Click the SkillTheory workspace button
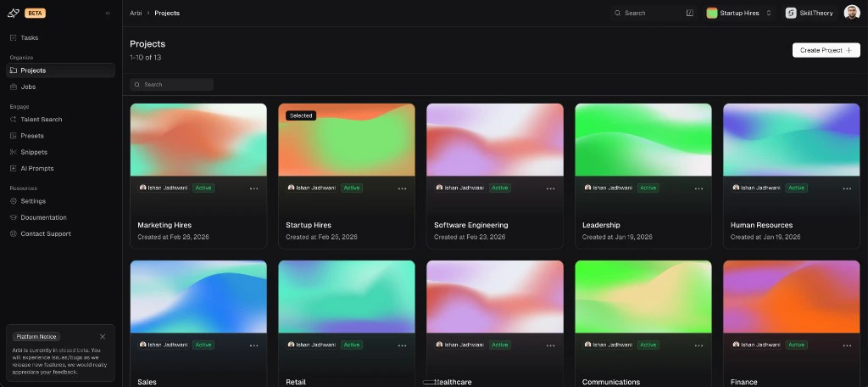 click(809, 13)
